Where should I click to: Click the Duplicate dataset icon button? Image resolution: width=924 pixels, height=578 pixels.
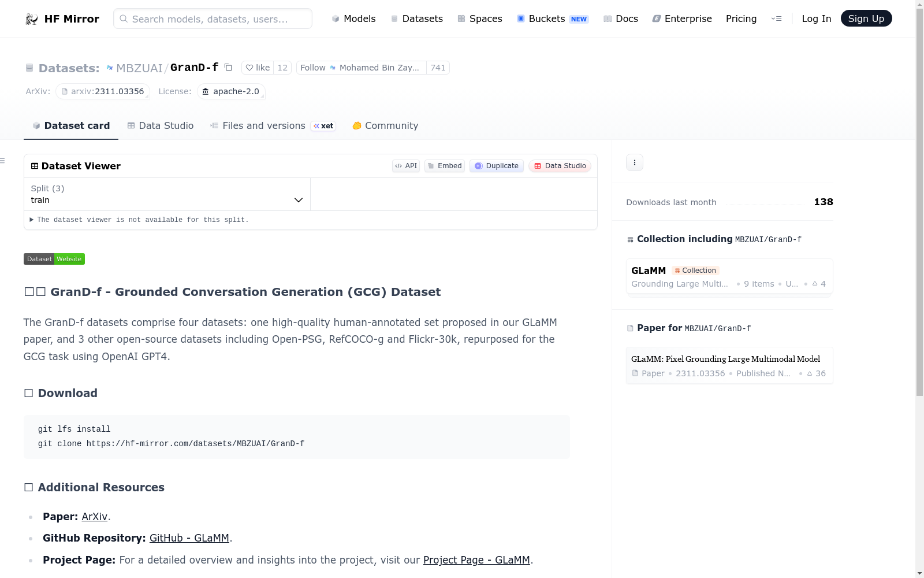click(497, 166)
